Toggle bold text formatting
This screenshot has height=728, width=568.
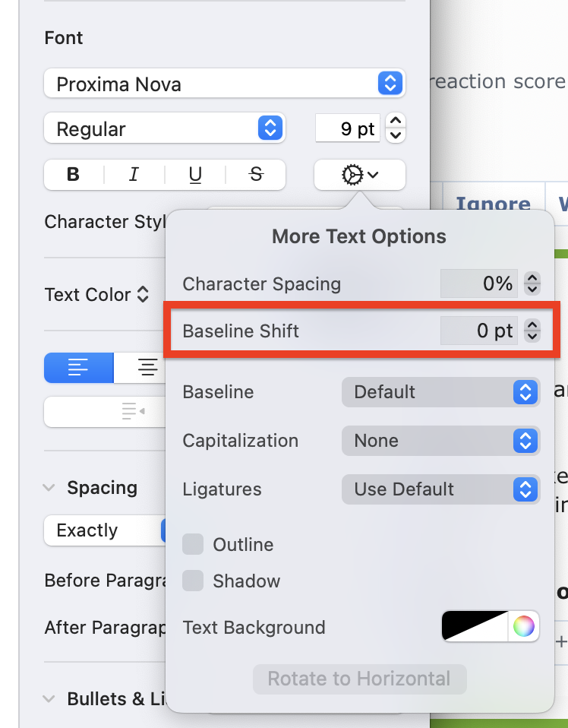click(x=74, y=175)
